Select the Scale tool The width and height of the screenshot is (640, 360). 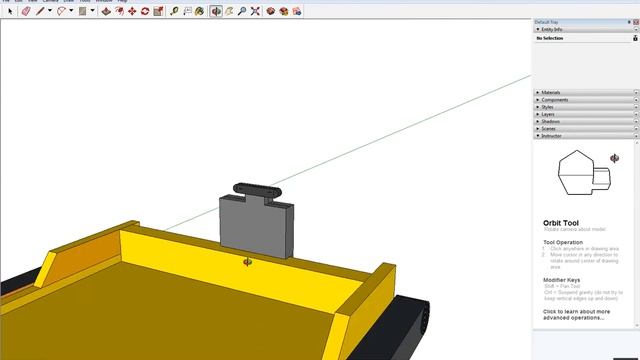point(158,11)
